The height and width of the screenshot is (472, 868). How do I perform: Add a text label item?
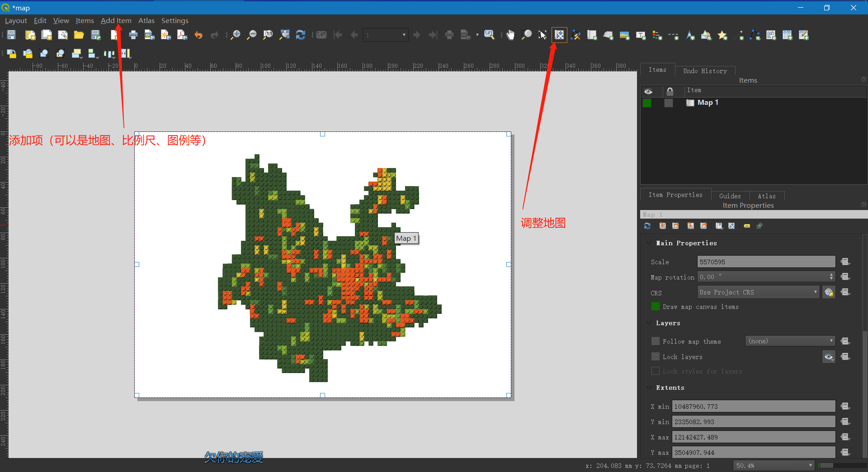pos(641,35)
